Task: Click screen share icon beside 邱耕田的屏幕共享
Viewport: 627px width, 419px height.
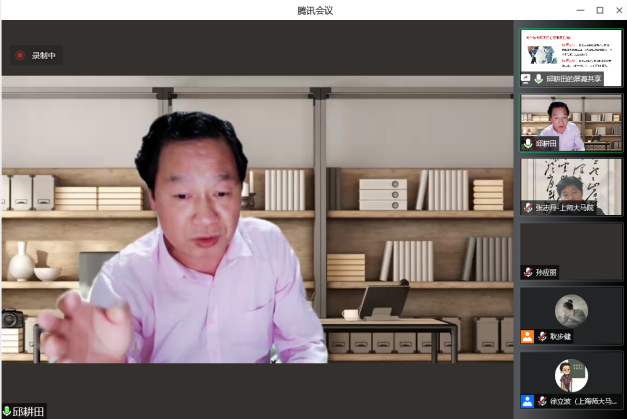Action: coord(526,78)
